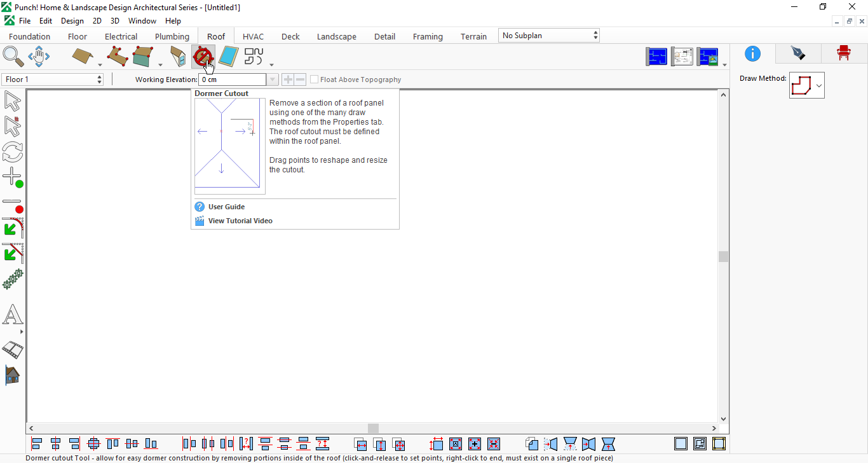Expand the gable roof tool options arrow
This screenshot has height=463, width=868.
[x=100, y=64]
